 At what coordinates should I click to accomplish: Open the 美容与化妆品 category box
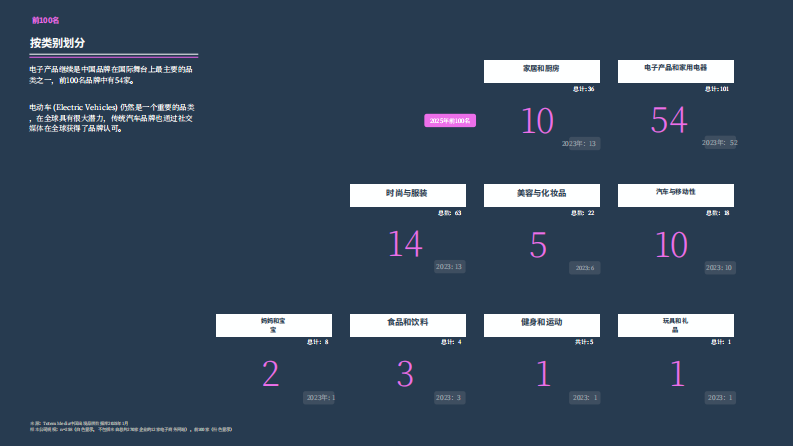tap(541, 195)
